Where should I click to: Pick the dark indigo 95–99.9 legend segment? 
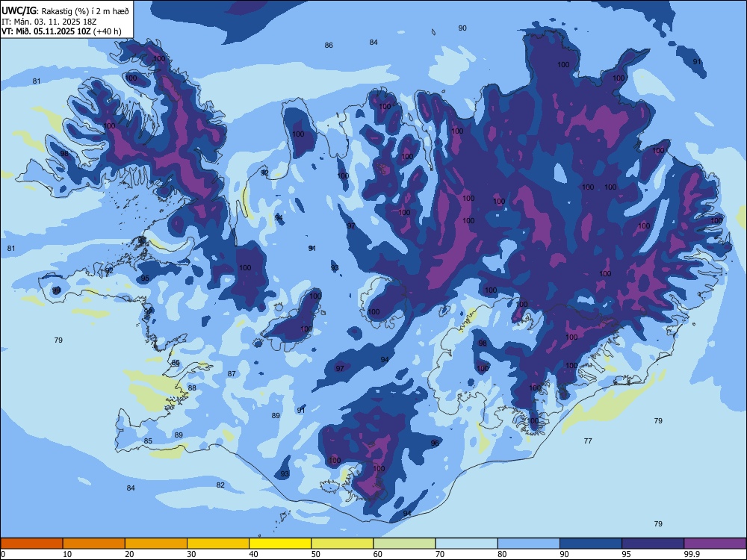pyautogui.click(x=653, y=544)
